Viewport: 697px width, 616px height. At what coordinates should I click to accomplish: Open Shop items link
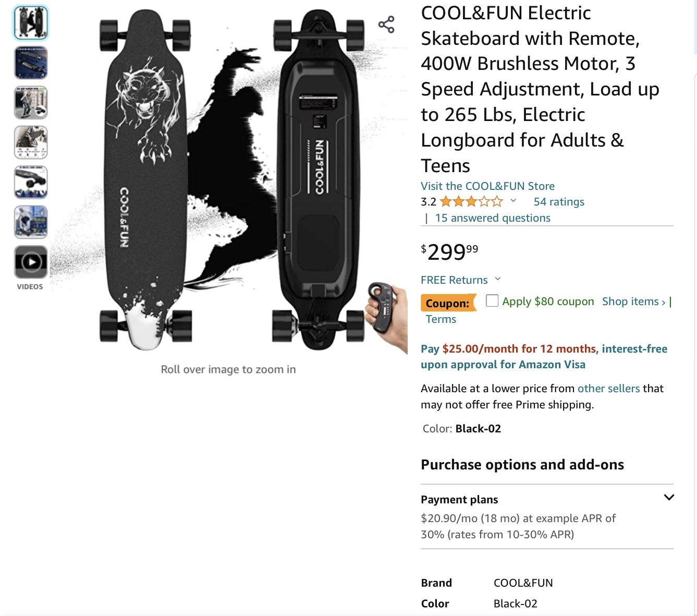pyautogui.click(x=631, y=301)
